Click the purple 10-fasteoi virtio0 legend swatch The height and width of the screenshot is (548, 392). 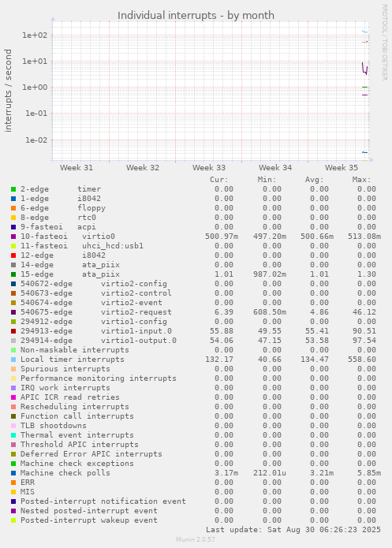tap(13, 237)
